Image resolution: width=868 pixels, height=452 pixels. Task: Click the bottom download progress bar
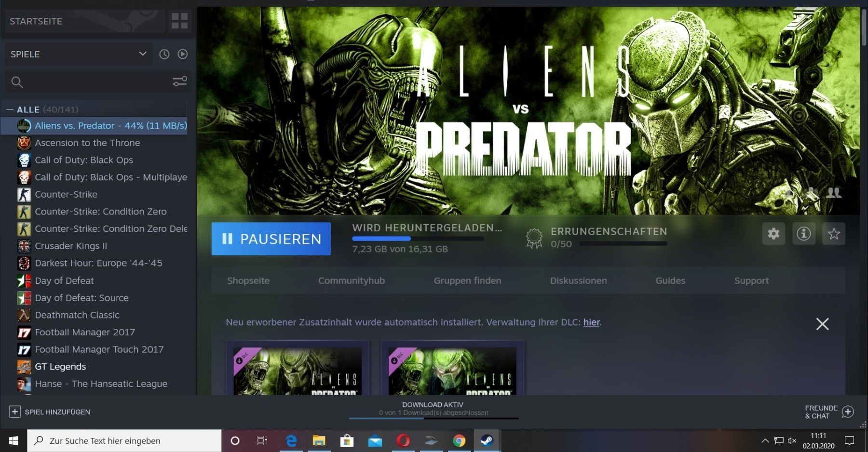pos(433,418)
